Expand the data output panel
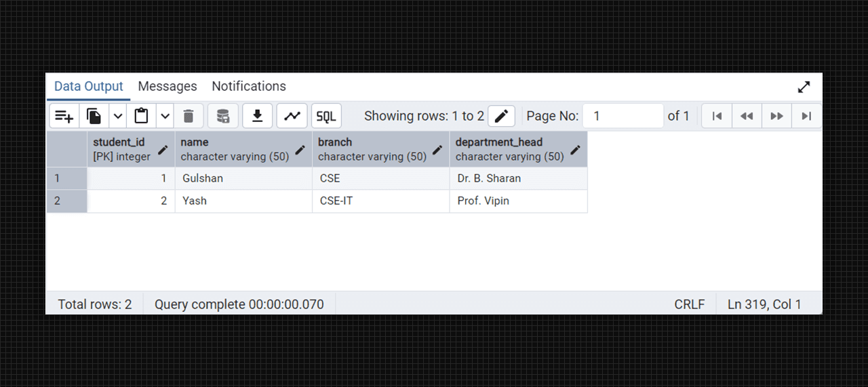868x387 pixels. point(804,87)
